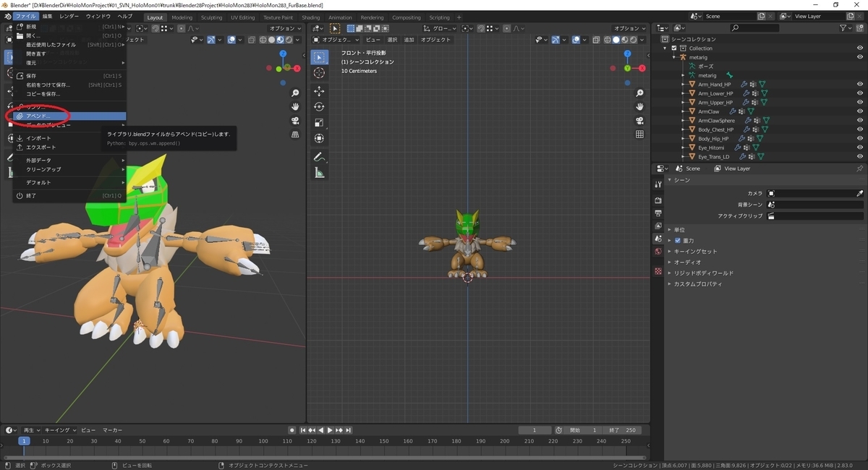Click the blue Z axis gizmo in front viewport
The height and width of the screenshot is (470, 868).
pyautogui.click(x=626, y=54)
